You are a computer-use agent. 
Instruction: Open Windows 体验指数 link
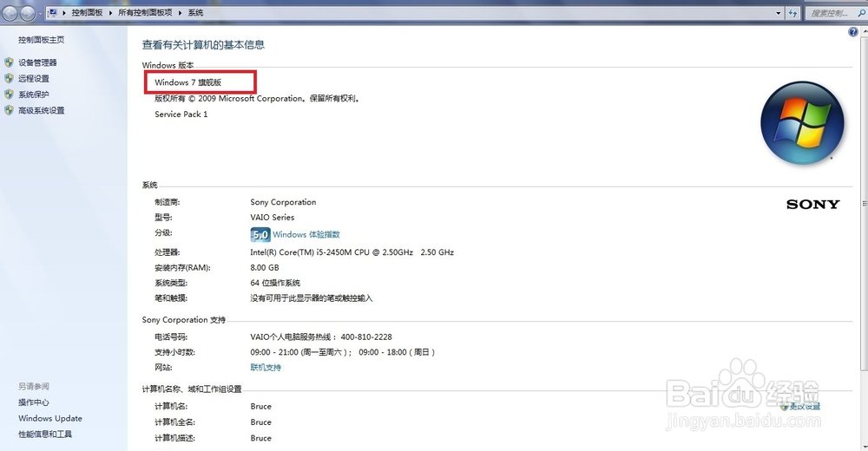coord(306,235)
